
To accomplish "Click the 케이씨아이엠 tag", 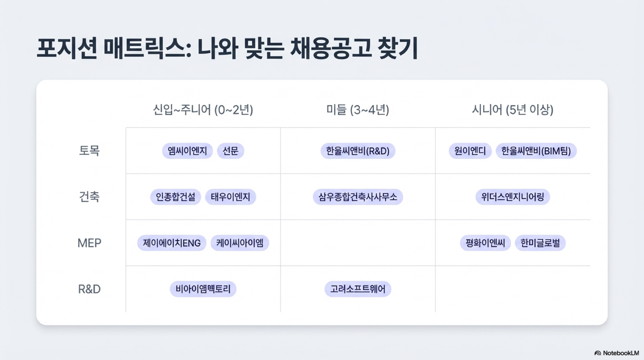I will click(240, 243).
